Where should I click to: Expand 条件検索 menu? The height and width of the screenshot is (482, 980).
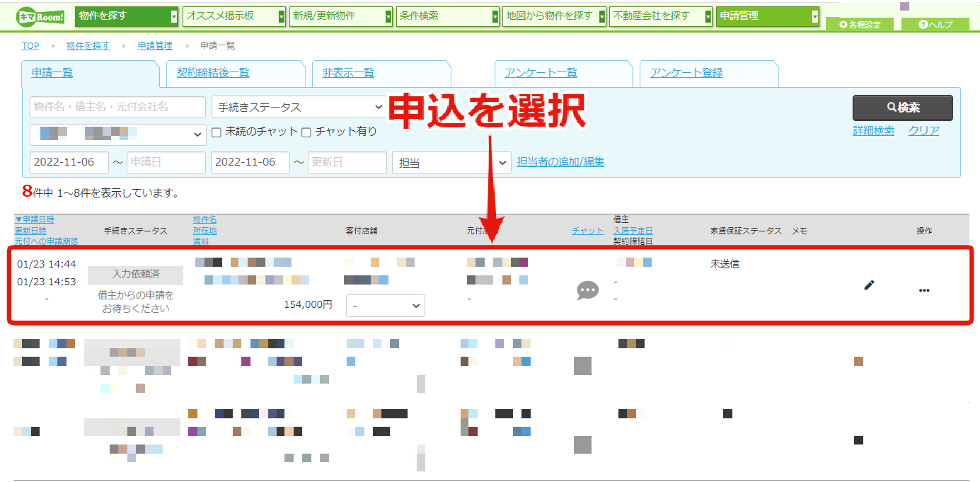coord(448,16)
